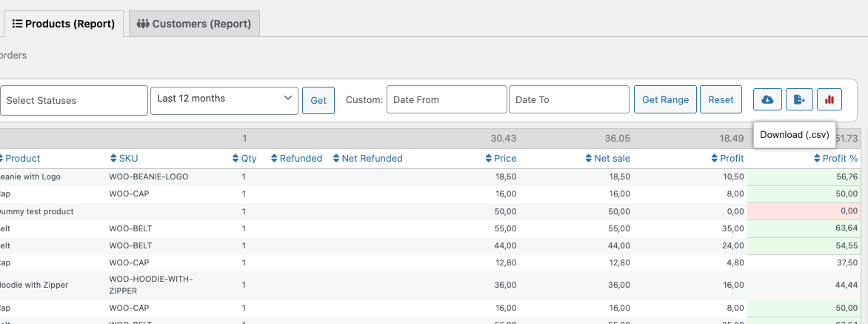868x324 pixels.
Task: Click the cloud download CSV icon
Action: pyautogui.click(x=767, y=99)
